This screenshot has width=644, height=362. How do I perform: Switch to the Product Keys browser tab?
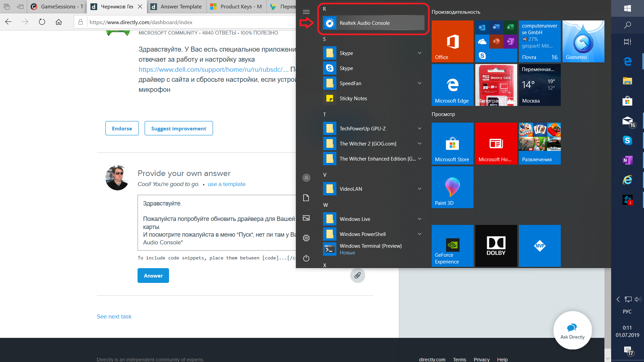click(236, 7)
